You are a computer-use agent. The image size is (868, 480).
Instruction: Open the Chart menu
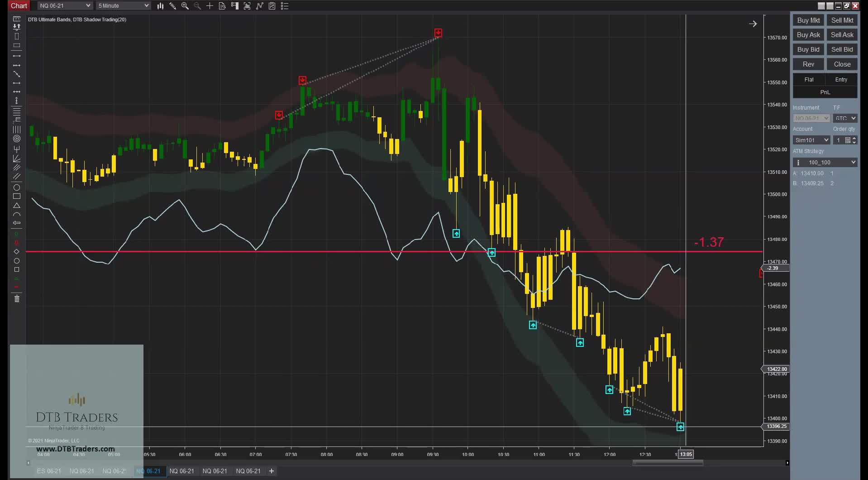(19, 5)
